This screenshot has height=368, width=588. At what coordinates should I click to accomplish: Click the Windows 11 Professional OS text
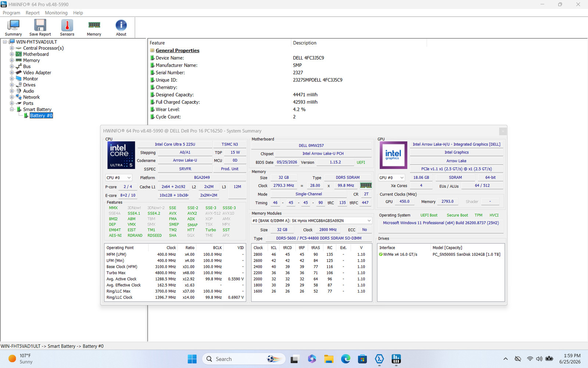[x=441, y=223]
